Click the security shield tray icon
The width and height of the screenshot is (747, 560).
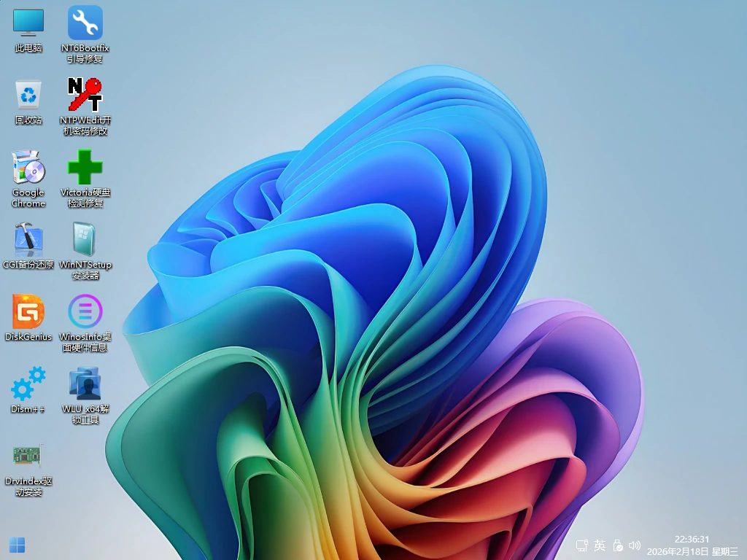click(617, 545)
